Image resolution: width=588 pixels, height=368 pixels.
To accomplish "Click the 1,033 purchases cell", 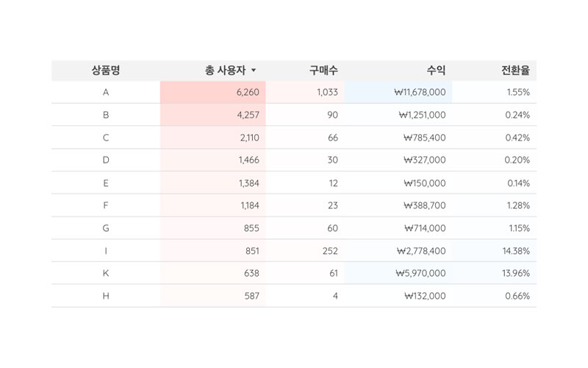I will (327, 93).
